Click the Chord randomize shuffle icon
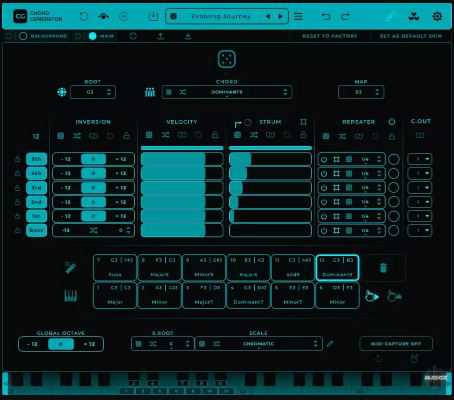This screenshot has width=454, height=400. 182,92
